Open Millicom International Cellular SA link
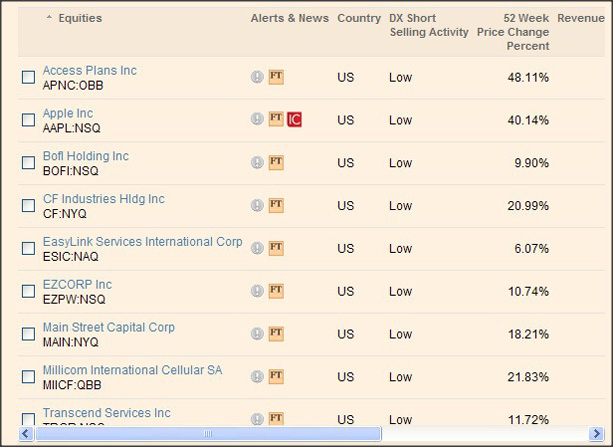The image size is (613, 447). point(133,370)
